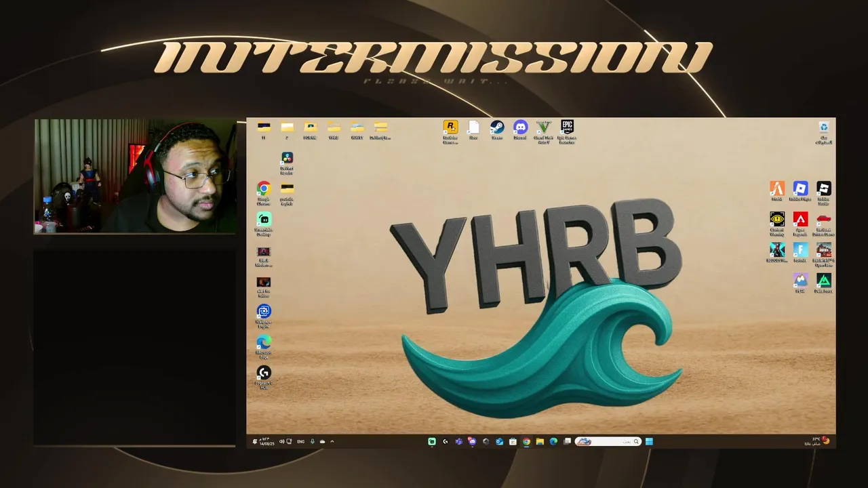The height and width of the screenshot is (488, 868).
Task: Open the game shortcut labeled Open Beta
Action: 823,255
